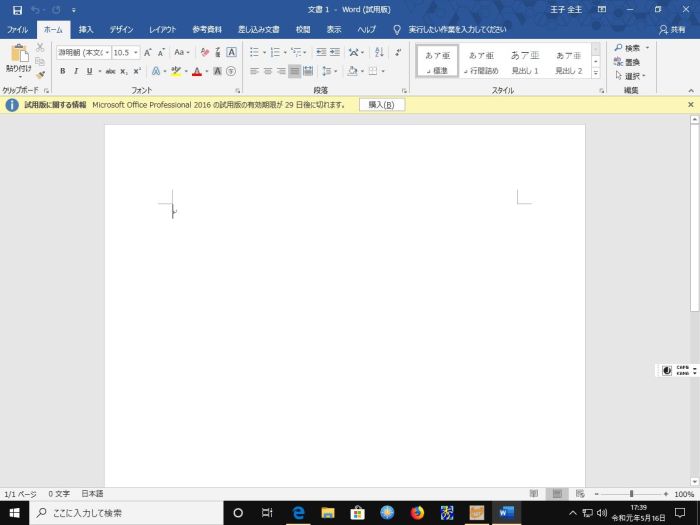Open the font size 10.5 dropdown
This screenshot has height=525, width=700.
(x=126, y=52)
